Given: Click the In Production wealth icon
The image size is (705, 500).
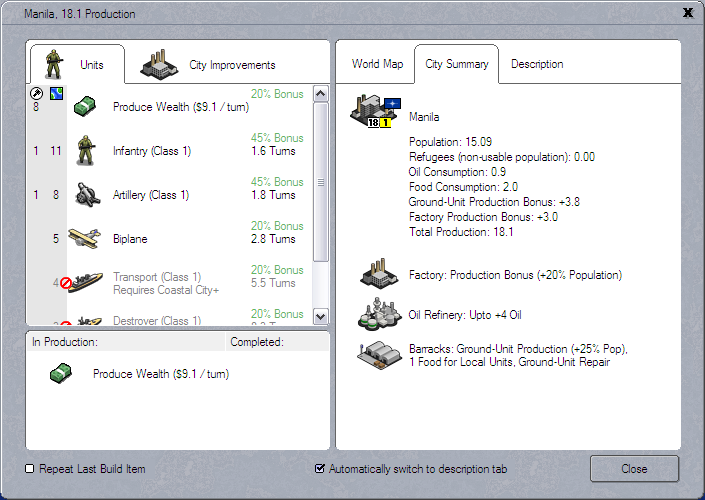Looking at the screenshot, I should [63, 373].
